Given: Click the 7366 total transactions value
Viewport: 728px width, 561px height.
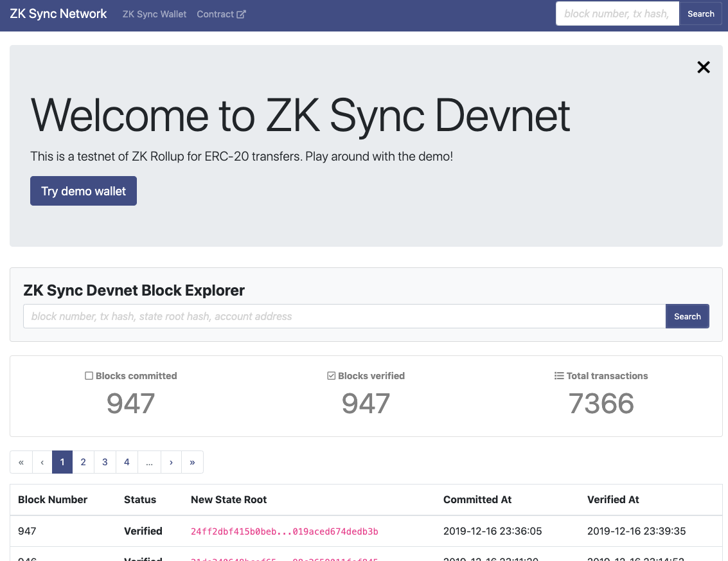Looking at the screenshot, I should 601,403.
